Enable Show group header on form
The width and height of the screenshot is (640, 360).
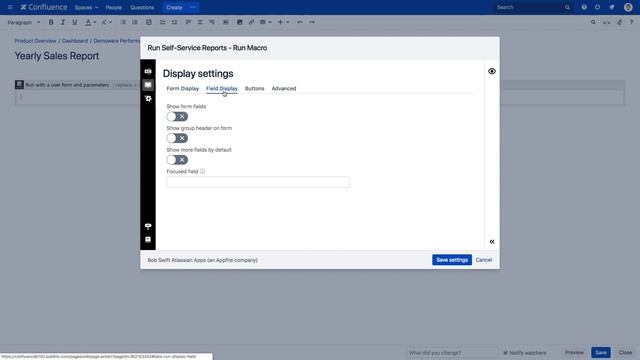177,138
